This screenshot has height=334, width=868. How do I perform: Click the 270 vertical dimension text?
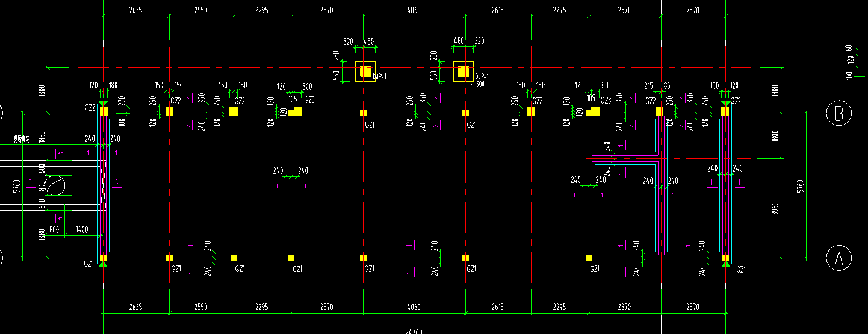121,100
